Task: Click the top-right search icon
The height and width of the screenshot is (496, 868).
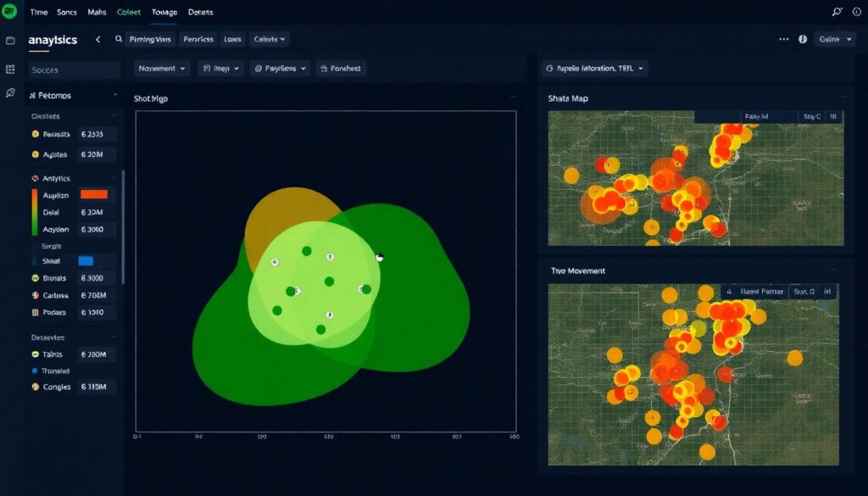Action: [x=837, y=12]
